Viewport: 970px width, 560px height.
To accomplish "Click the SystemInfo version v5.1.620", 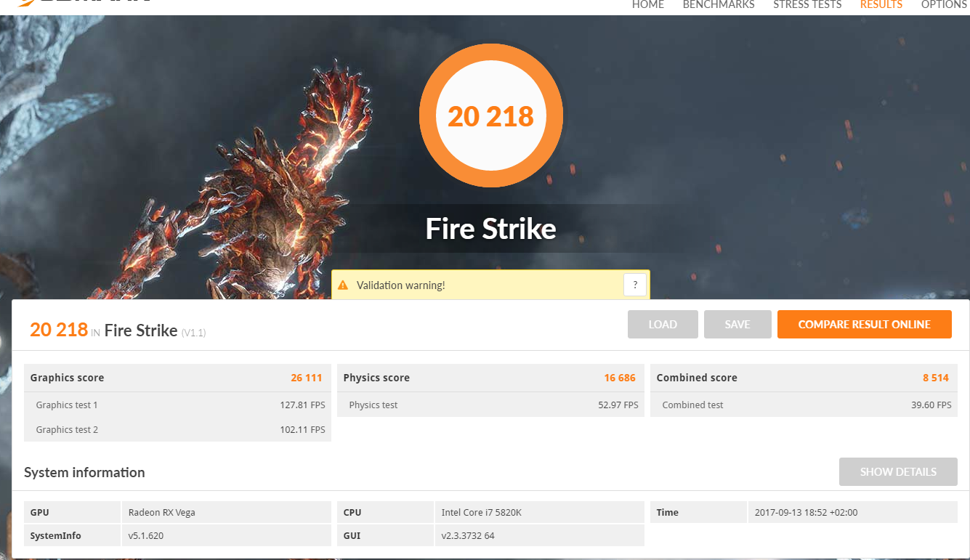I will click(145, 536).
